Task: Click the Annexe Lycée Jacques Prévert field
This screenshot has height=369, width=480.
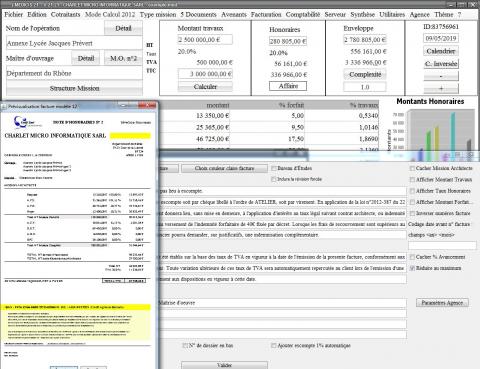Action: (x=74, y=43)
